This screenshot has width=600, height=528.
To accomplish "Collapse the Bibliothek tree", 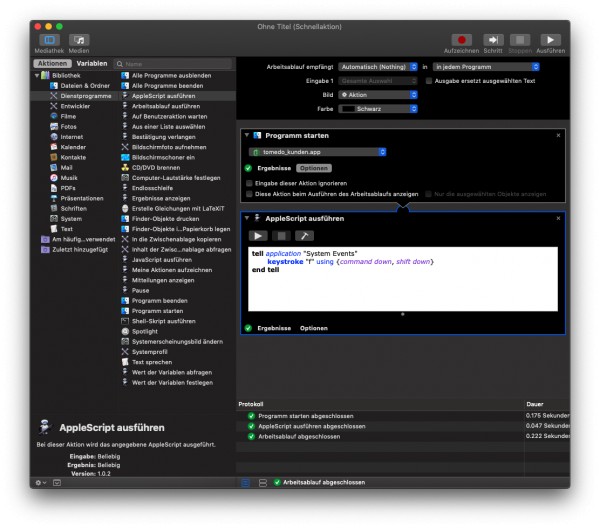I will click(37, 75).
